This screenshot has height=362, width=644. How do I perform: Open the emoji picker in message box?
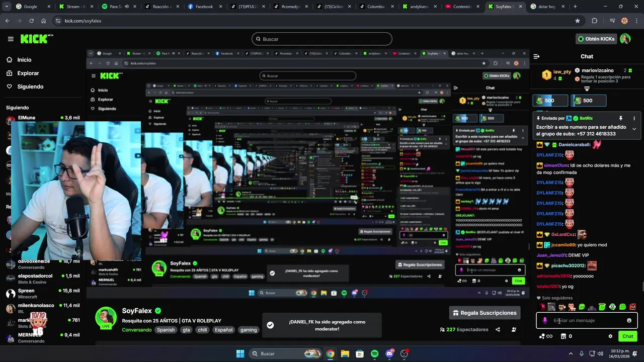tap(629, 320)
